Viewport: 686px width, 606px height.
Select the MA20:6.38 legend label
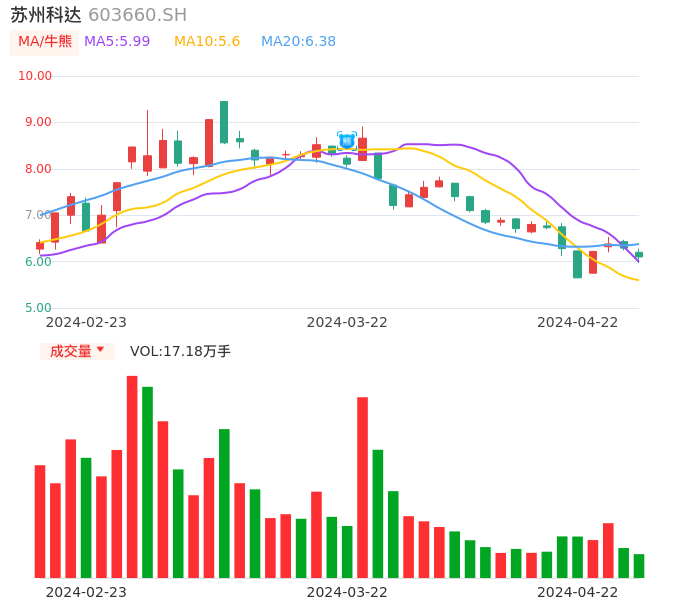click(x=298, y=42)
